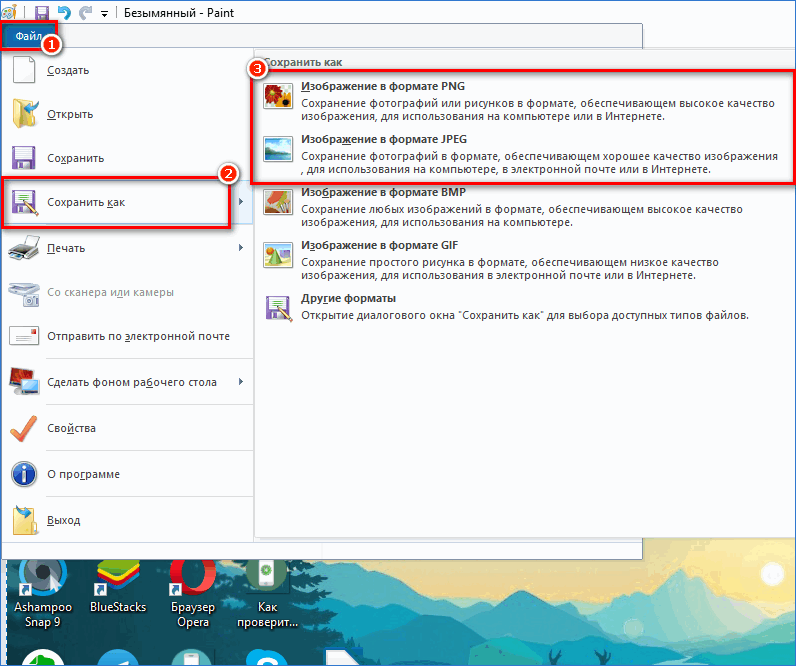The height and width of the screenshot is (666, 796).
Task: Click the GIF description about низкое качество
Action: (x=510, y=269)
